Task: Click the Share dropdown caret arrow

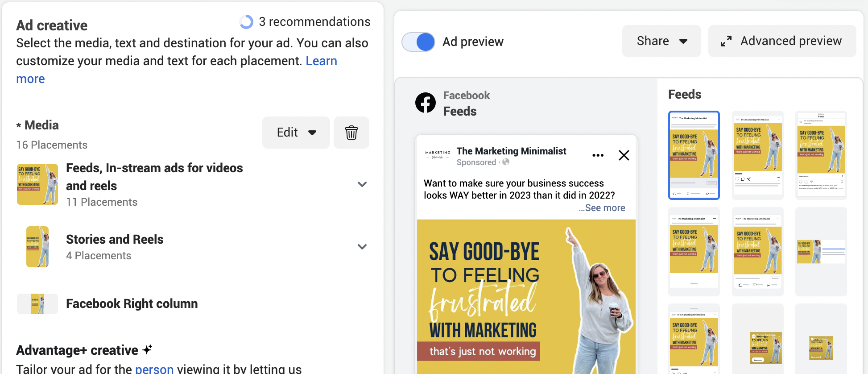Action: pyautogui.click(x=683, y=42)
